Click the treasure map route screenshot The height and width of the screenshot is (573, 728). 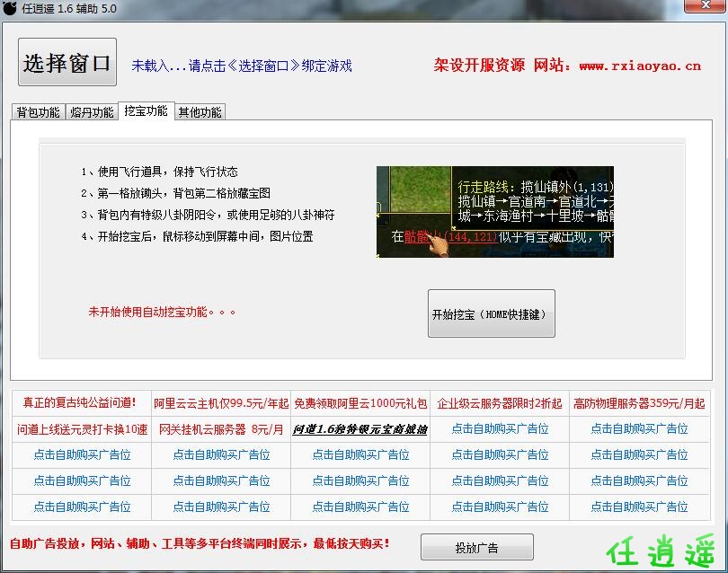pos(494,211)
